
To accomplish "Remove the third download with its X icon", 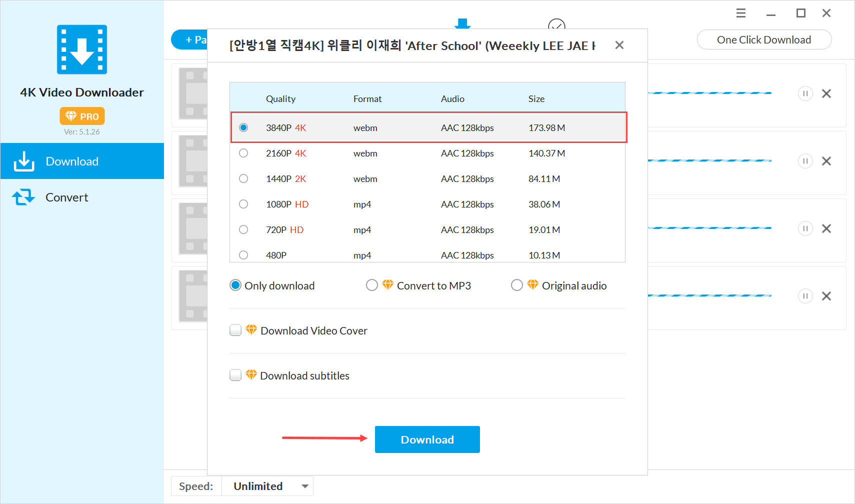I will tap(826, 228).
